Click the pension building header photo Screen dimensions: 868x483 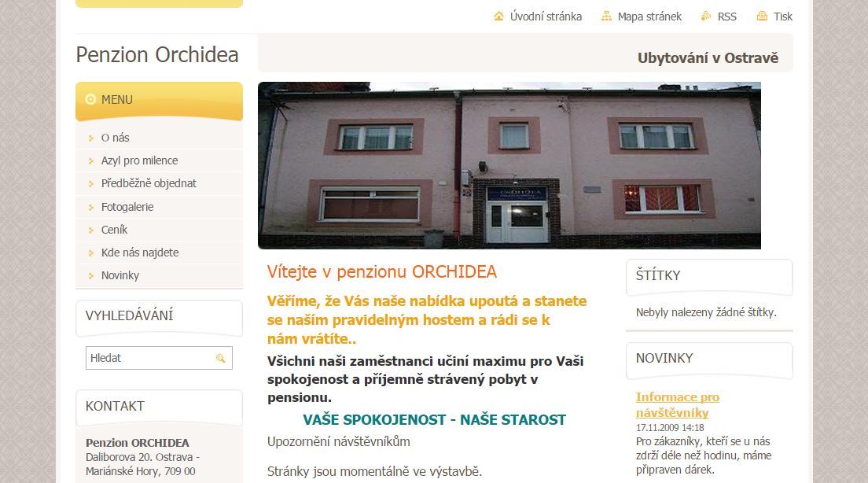(x=509, y=166)
